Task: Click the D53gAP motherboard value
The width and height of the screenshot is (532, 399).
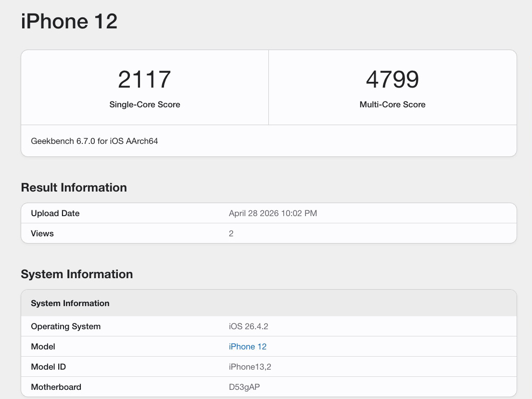Action: [x=244, y=387]
